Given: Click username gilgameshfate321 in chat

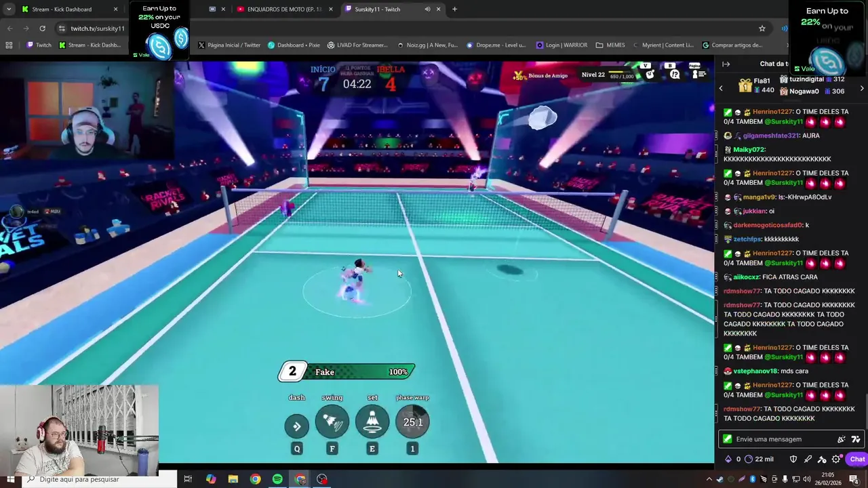Looking at the screenshot, I should pos(772,136).
